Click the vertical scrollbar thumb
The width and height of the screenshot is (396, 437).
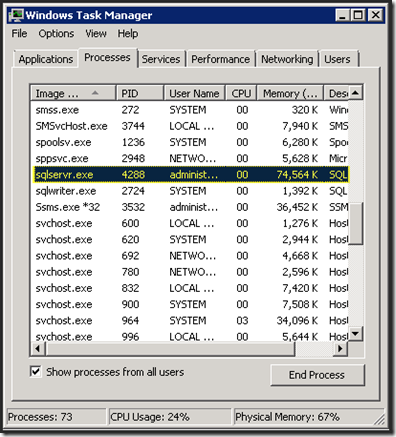tap(356, 223)
